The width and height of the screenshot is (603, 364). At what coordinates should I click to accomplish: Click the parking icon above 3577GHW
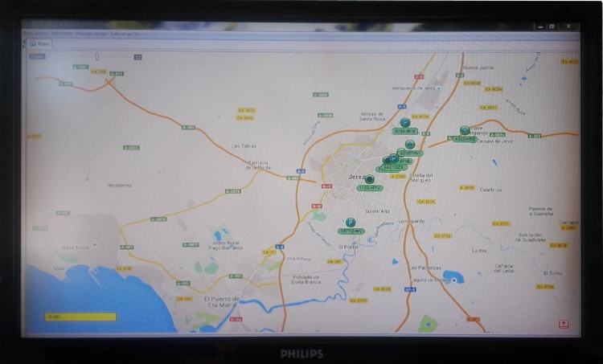pos(351,222)
